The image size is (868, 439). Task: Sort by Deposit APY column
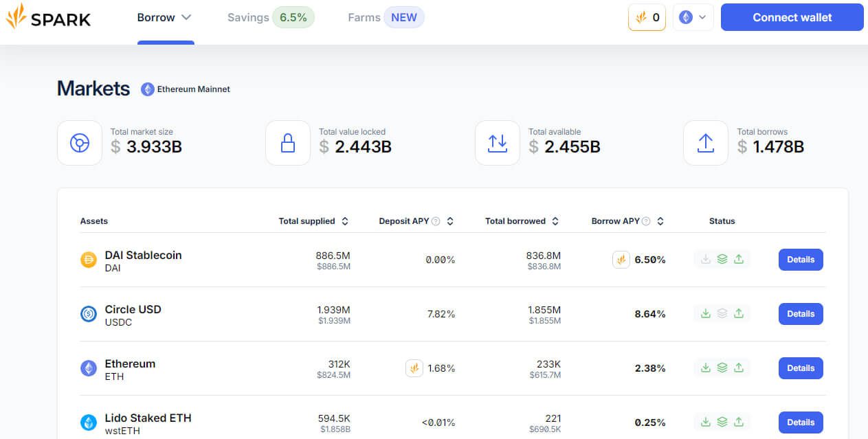click(x=416, y=221)
